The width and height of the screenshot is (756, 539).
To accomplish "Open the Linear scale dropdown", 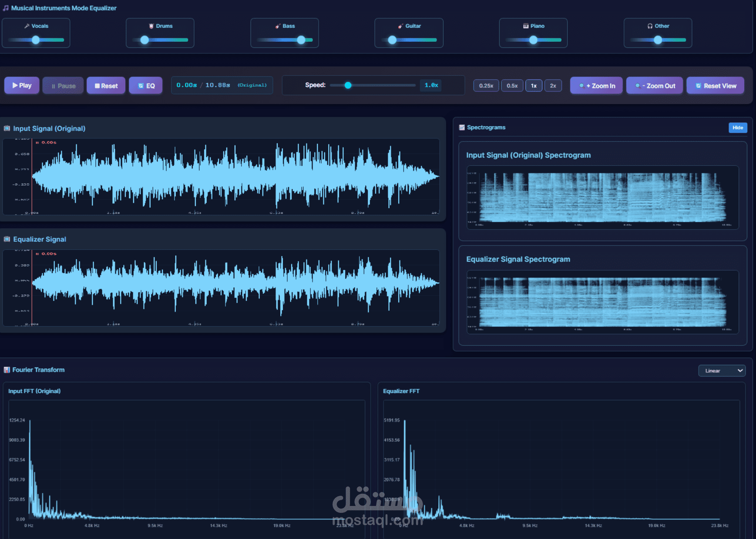I will (x=722, y=371).
